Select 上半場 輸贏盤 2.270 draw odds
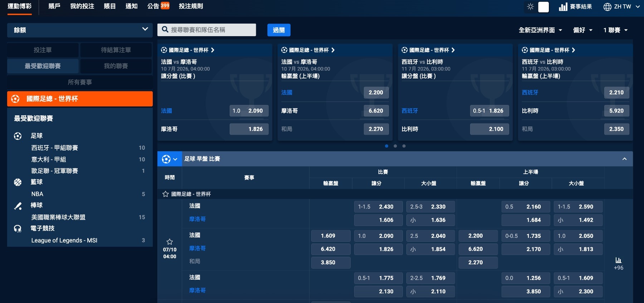644x303 pixels. tap(478, 263)
